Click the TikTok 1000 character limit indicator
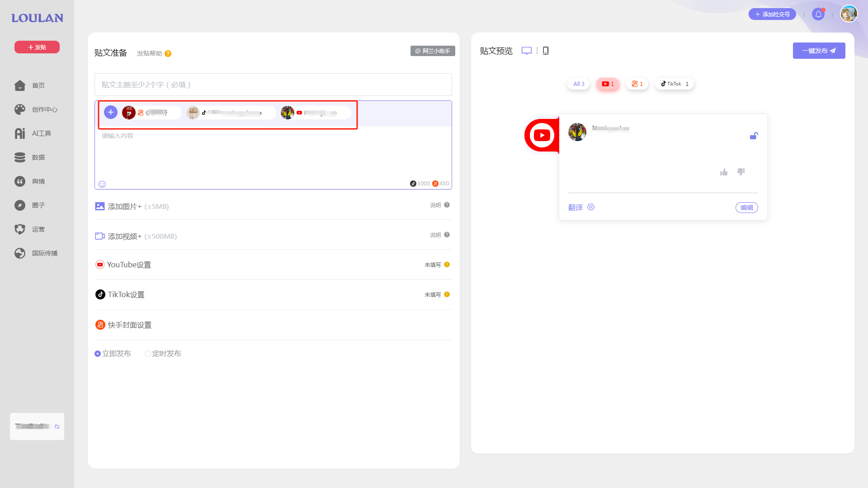The image size is (868, 488). pos(420,184)
